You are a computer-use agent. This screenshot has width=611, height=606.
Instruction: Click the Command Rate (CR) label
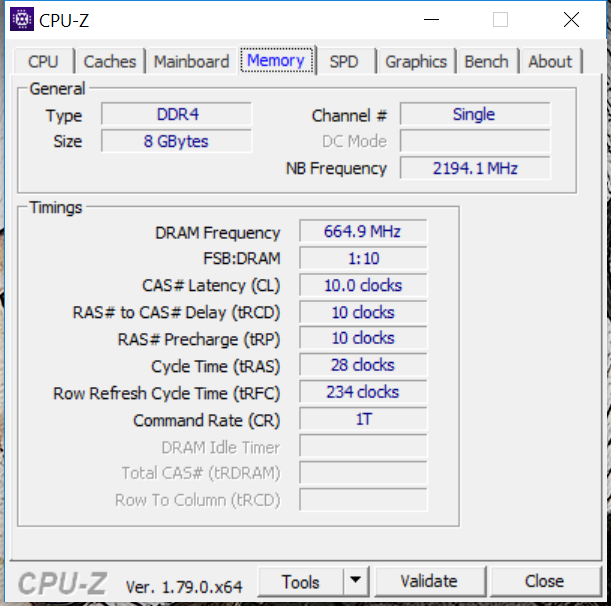click(207, 421)
